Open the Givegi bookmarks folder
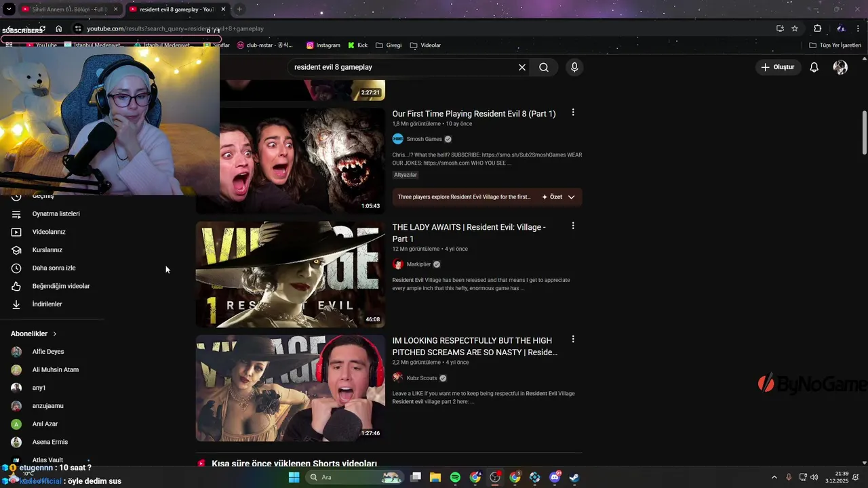 click(x=389, y=45)
